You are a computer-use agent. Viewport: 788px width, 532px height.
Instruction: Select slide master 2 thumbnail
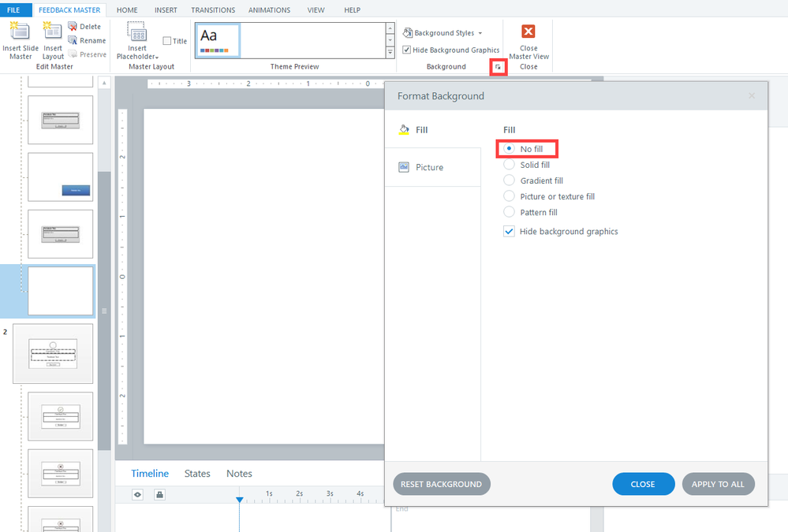[x=53, y=353]
